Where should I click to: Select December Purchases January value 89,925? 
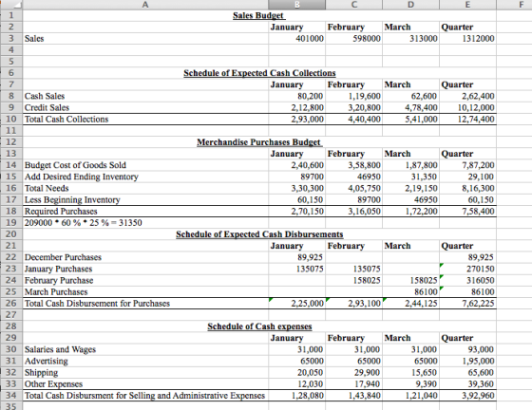tap(296, 257)
